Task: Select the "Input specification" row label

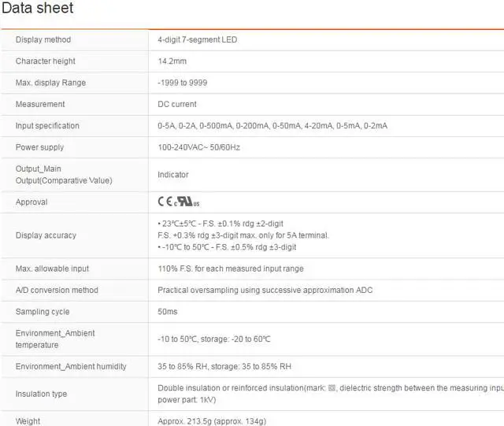Action: (x=47, y=126)
